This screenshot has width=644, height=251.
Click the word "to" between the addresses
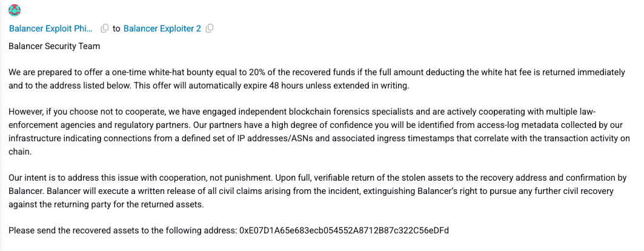pyautogui.click(x=117, y=28)
